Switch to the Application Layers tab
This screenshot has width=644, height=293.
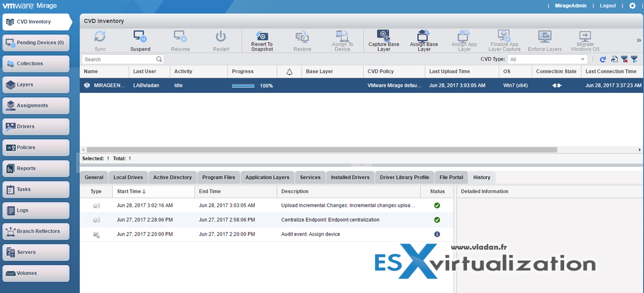(x=267, y=177)
